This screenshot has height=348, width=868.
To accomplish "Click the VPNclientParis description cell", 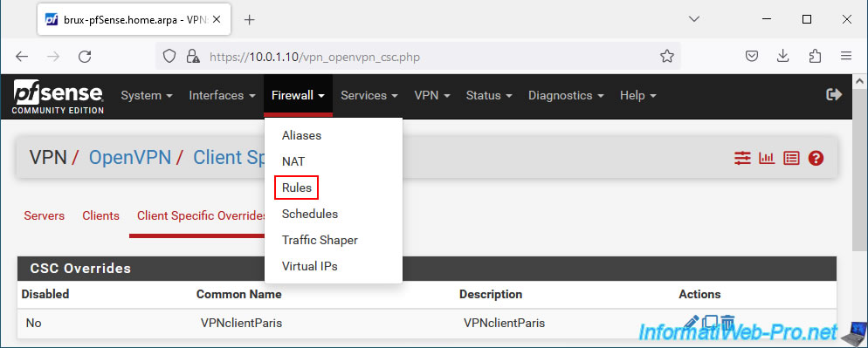I will pyautogui.click(x=504, y=323).
